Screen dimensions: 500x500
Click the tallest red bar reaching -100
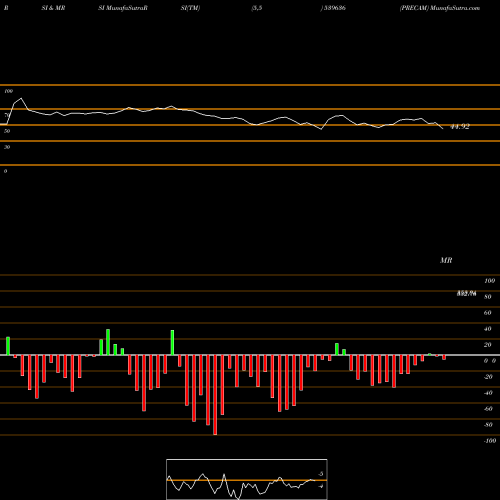(215, 395)
